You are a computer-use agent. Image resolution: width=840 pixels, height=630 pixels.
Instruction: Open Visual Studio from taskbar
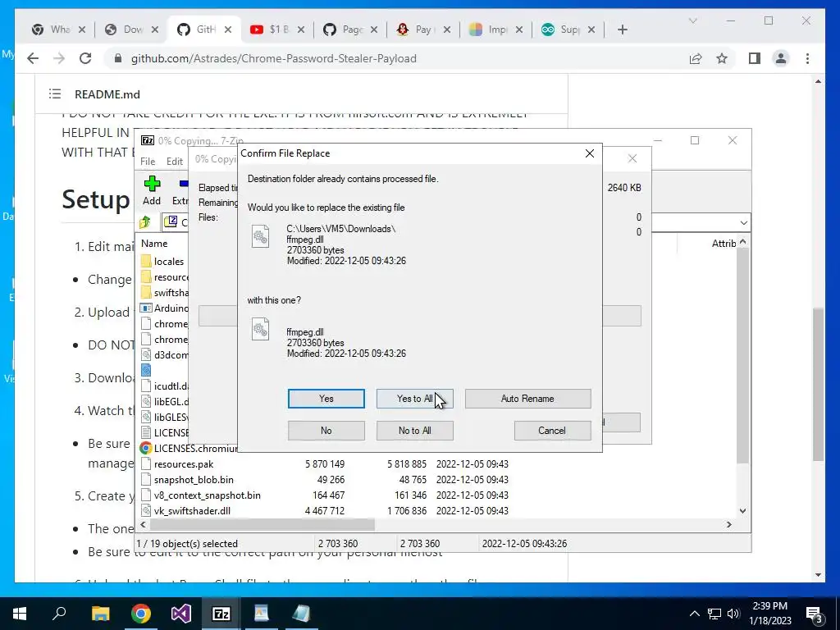click(181, 614)
